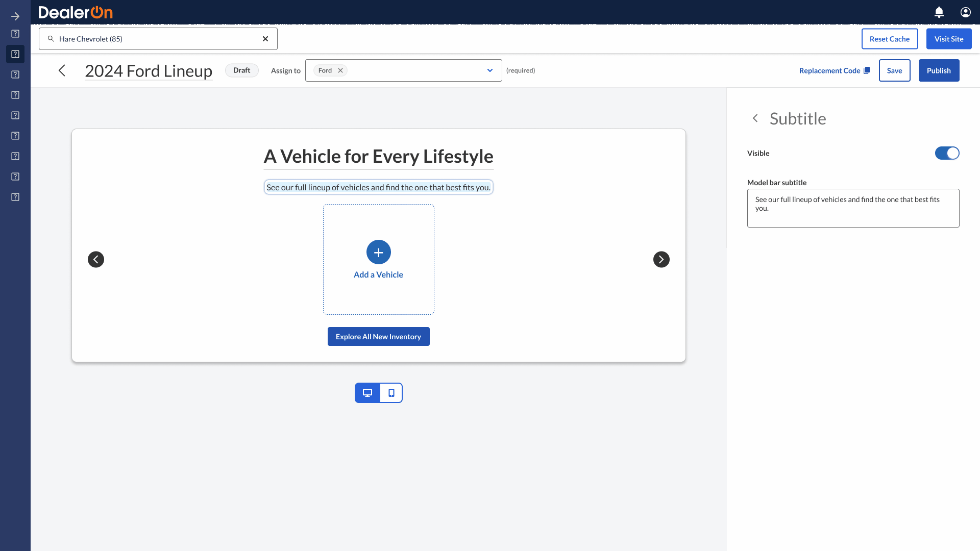Edit the page title 2024 Ford Lineup
Screen dimensions: 980x551
coord(149,70)
